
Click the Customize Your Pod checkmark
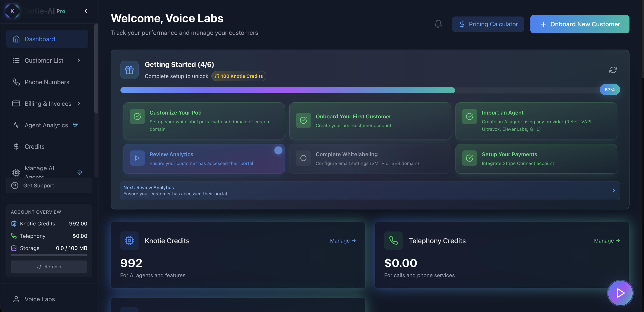pos(137,116)
